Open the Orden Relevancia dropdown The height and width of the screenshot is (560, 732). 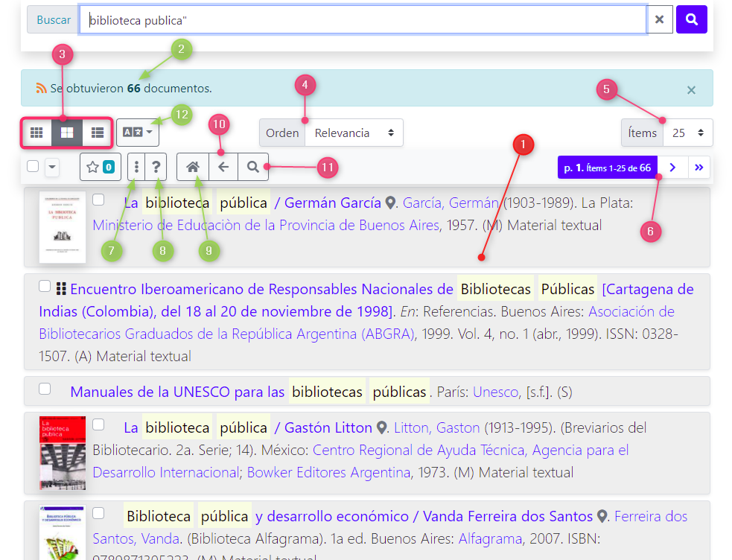(x=354, y=133)
